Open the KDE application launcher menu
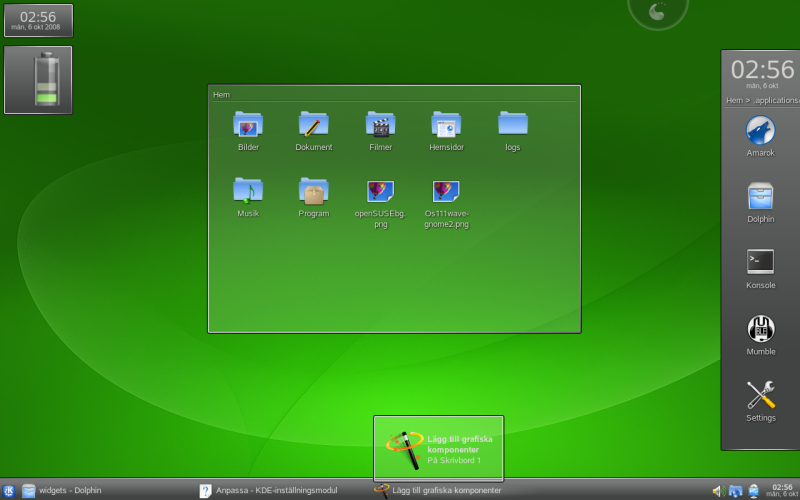800x500 pixels. pos(9,491)
